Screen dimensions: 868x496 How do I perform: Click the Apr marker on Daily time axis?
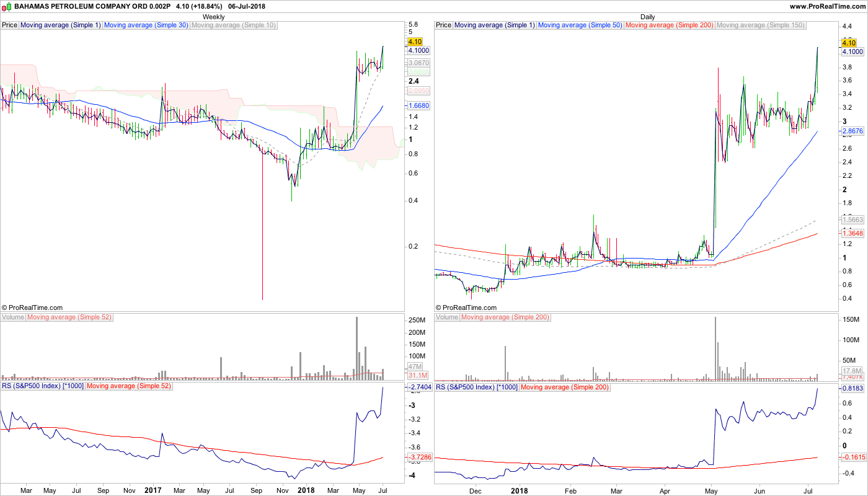click(665, 490)
